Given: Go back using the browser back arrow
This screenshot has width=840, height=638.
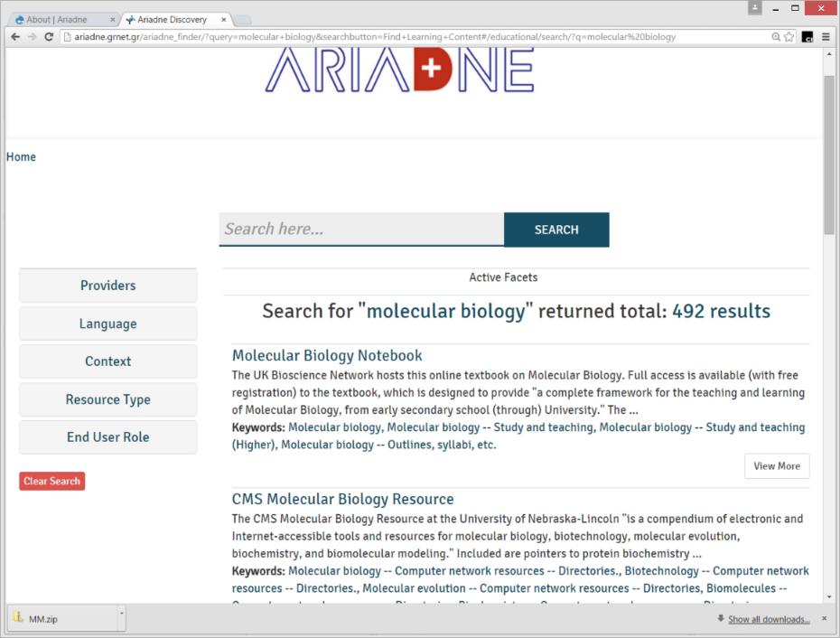Looking at the screenshot, I should tap(15, 36).
